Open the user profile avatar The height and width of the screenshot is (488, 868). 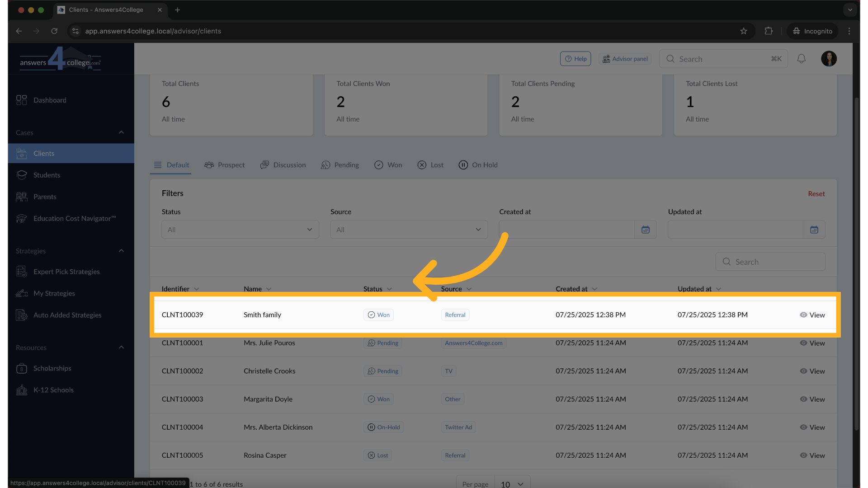(x=828, y=59)
